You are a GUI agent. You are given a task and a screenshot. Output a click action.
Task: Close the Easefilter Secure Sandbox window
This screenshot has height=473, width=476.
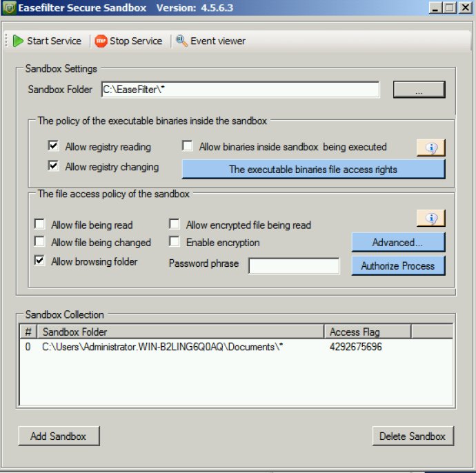pyautogui.click(x=466, y=8)
